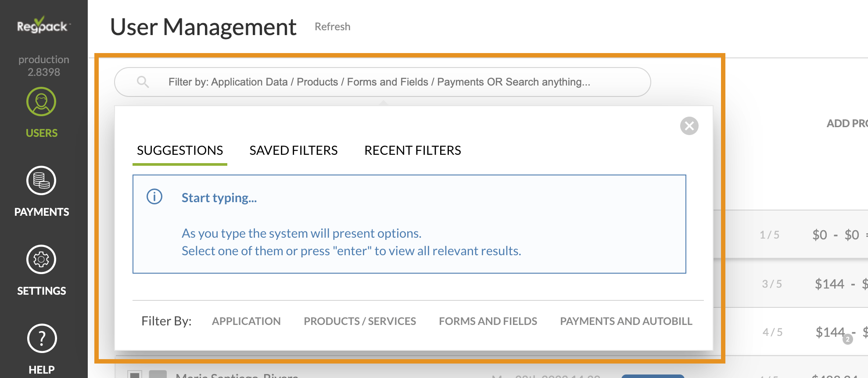Filter by Payments and Autobill
The image size is (868, 378).
626,321
